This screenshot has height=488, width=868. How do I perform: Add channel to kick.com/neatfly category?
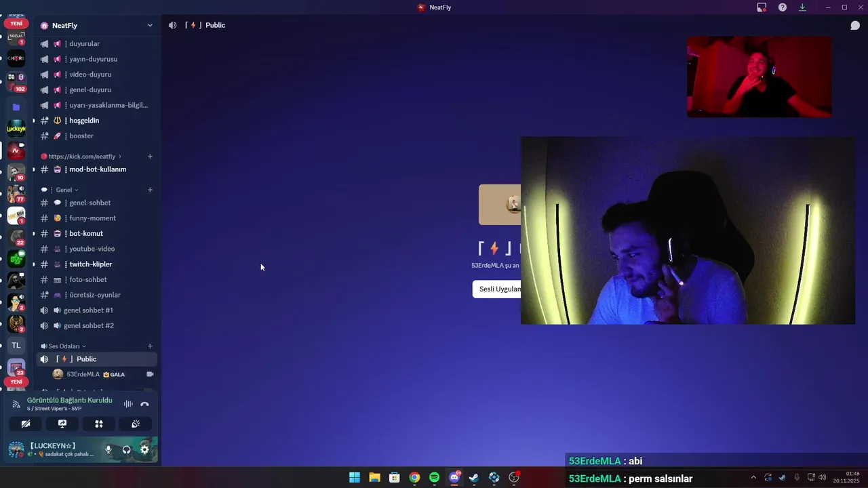tap(150, 157)
